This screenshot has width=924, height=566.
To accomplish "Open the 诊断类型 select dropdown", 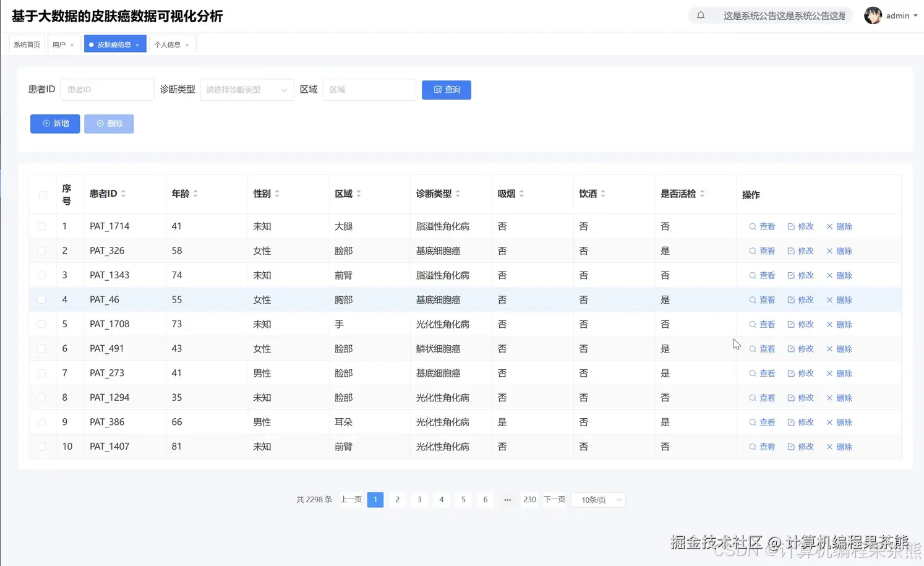I will point(247,90).
